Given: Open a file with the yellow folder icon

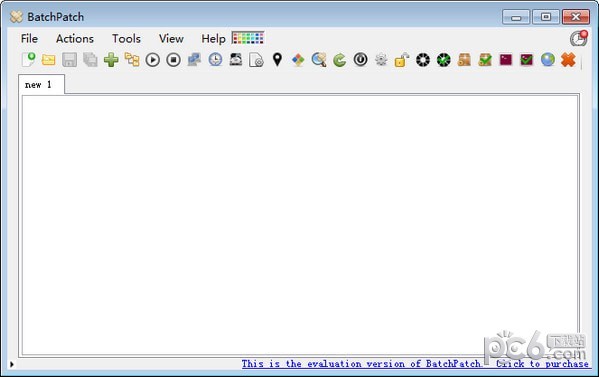Looking at the screenshot, I should pyautogui.click(x=49, y=60).
